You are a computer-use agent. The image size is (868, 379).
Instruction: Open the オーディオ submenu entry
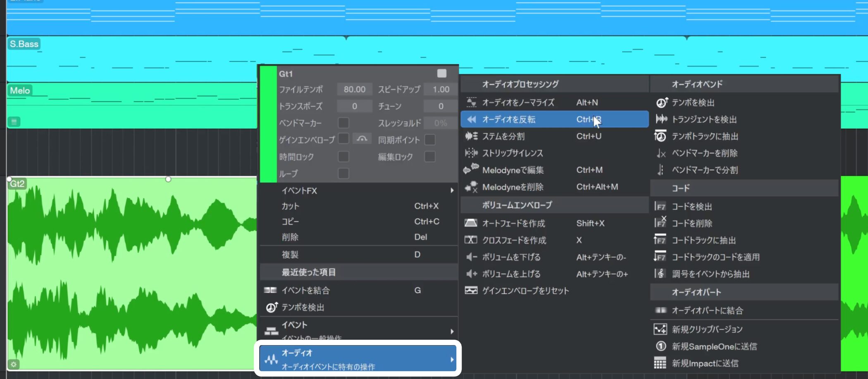358,359
